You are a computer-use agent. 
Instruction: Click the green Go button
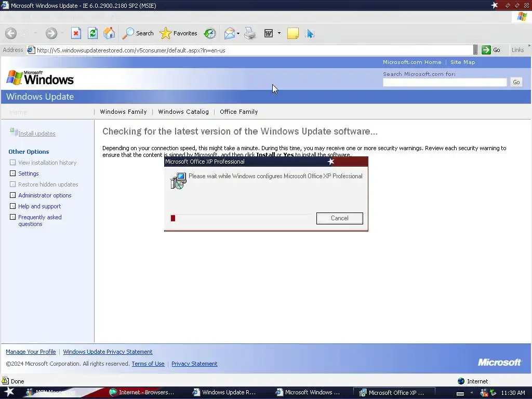(x=491, y=50)
